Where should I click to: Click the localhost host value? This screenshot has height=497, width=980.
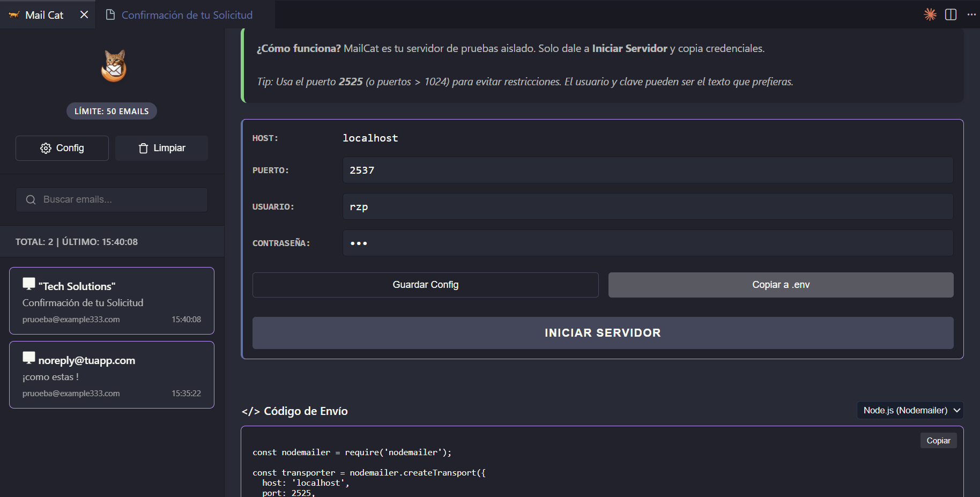tap(370, 138)
